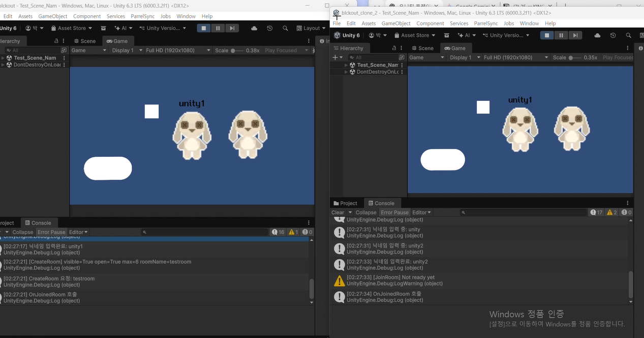Pause play mode in left Unity window
The height and width of the screenshot is (338, 644).
coord(218,29)
